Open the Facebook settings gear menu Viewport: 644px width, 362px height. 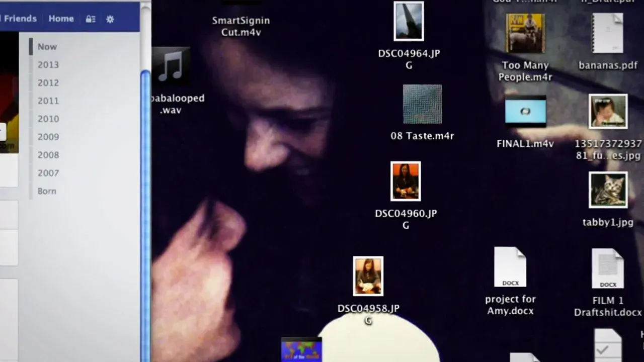pos(110,19)
